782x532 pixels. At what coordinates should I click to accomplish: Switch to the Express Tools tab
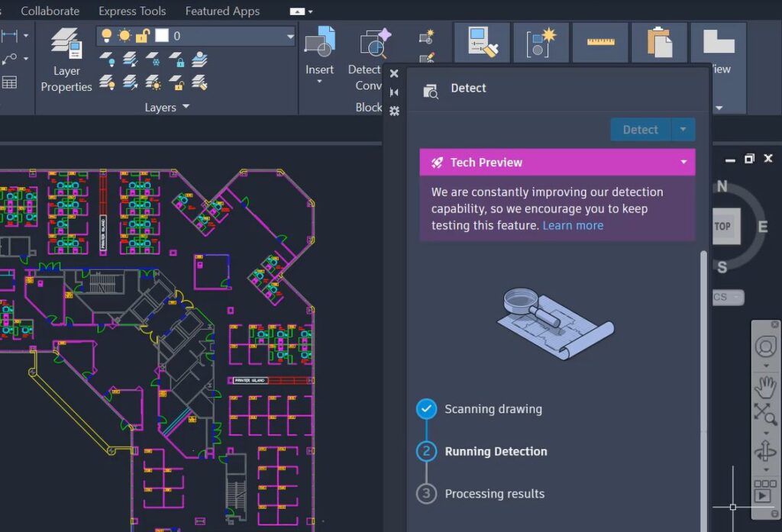click(x=131, y=11)
